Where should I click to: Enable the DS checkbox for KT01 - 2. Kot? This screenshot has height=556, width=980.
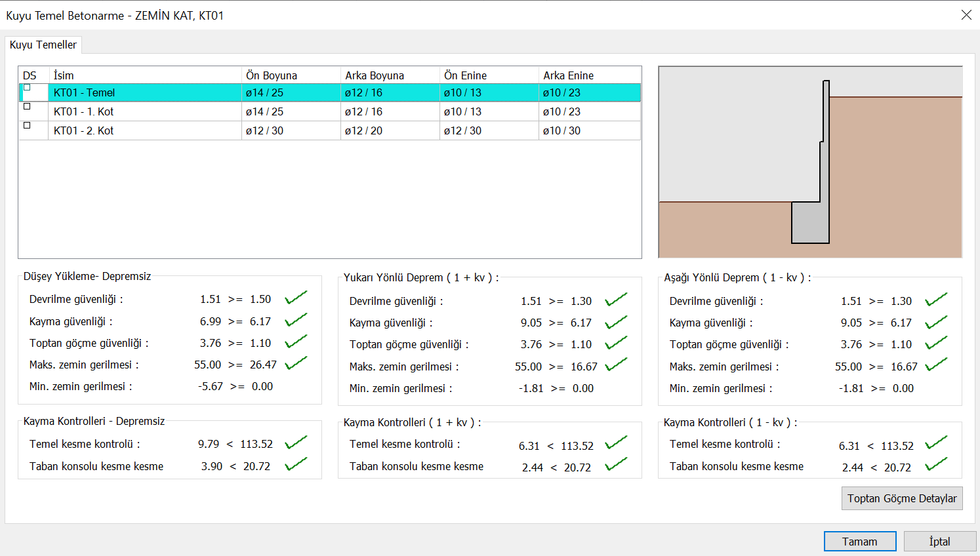point(27,126)
